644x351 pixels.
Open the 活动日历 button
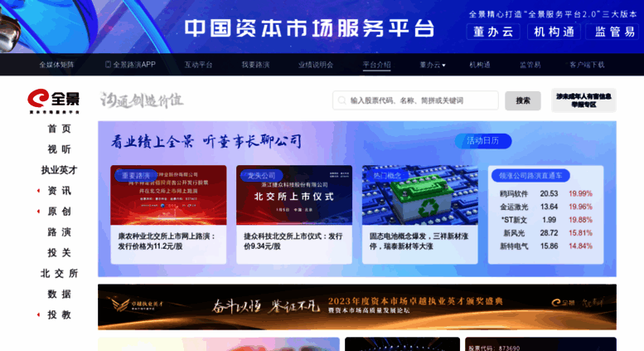tap(483, 141)
